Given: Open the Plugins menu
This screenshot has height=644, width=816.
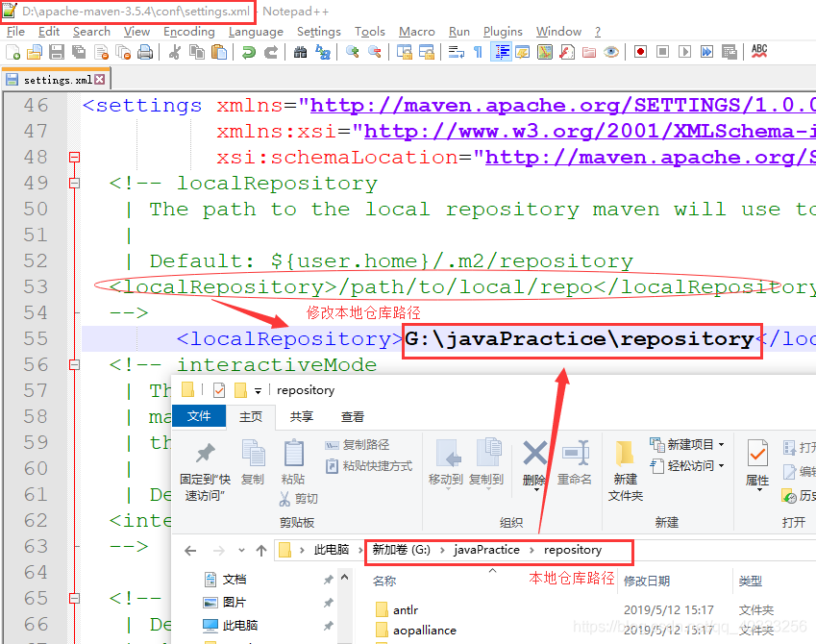Looking at the screenshot, I should 503,32.
